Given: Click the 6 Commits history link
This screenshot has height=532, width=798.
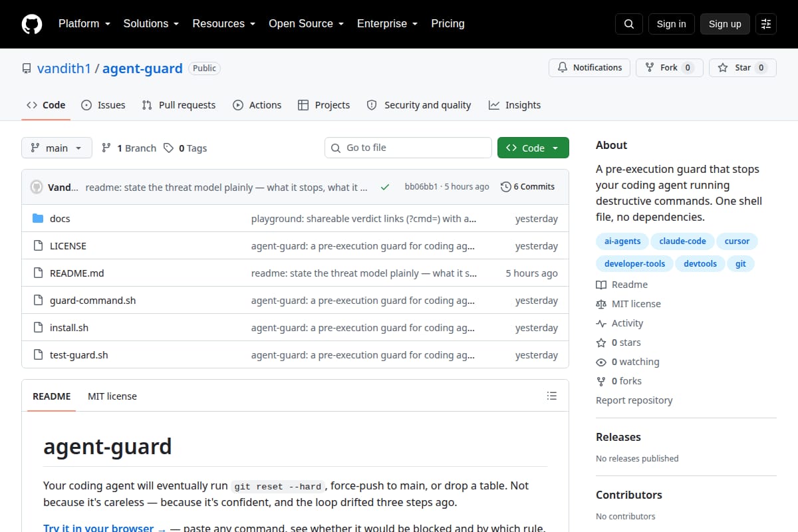Looking at the screenshot, I should 527,187.
